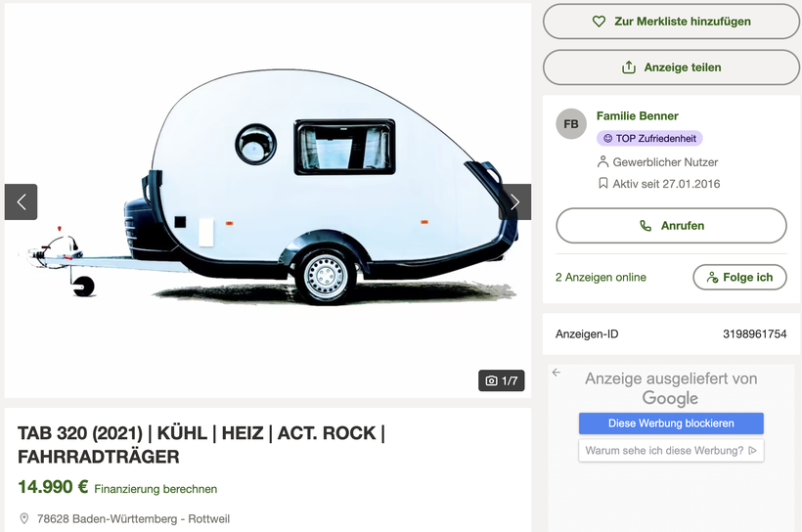Click the location pin icon near Rottweil
The image size is (802, 532).
pos(24,518)
